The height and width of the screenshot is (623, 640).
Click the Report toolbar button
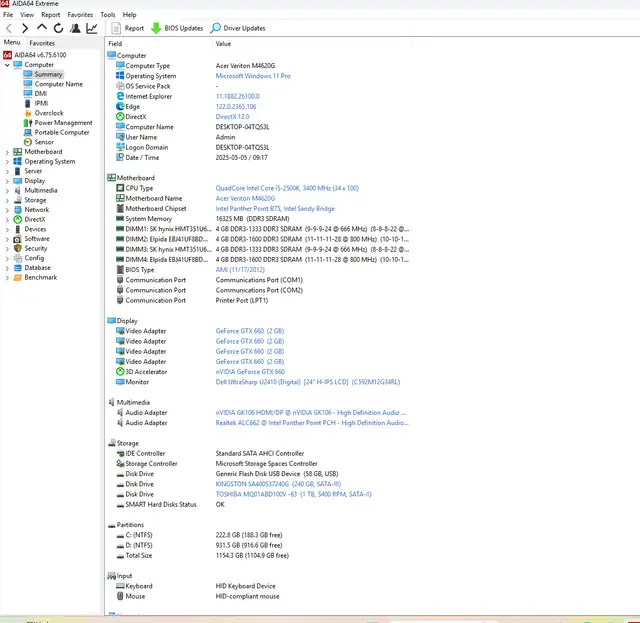coord(128,28)
